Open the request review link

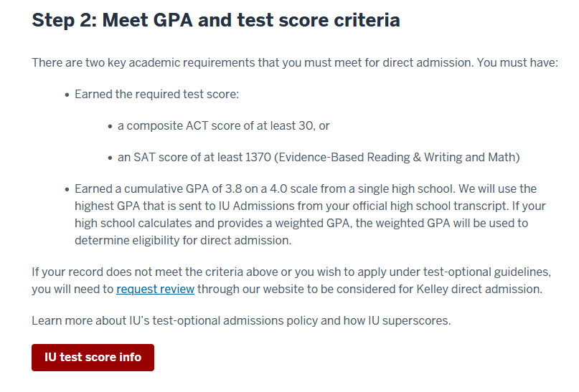pyautogui.click(x=155, y=289)
